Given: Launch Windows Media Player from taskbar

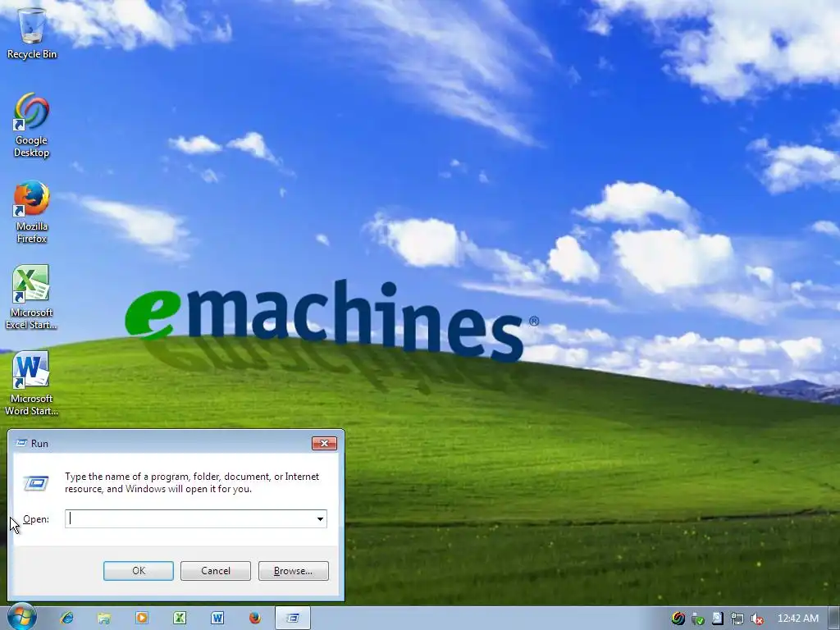Looking at the screenshot, I should click(142, 618).
